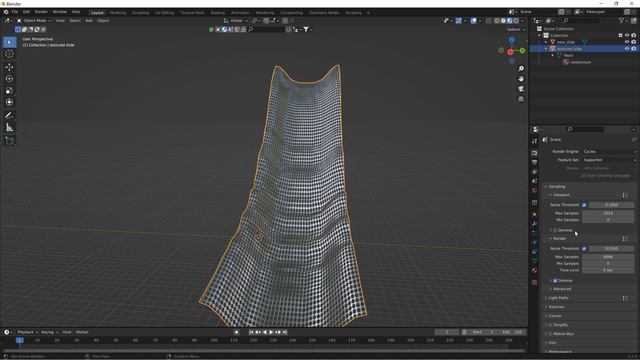The width and height of the screenshot is (640, 360).
Task: Select the Transform tool
Action: click(x=9, y=102)
